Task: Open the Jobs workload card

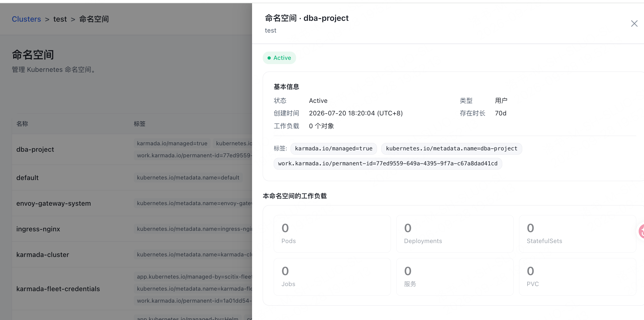Action: coord(332,277)
